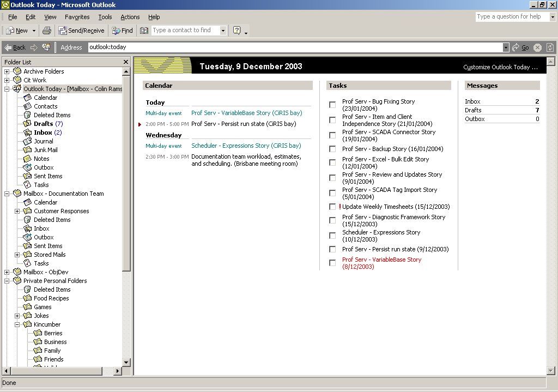
Task: Open the Customer Responses folder
Action: [61, 211]
